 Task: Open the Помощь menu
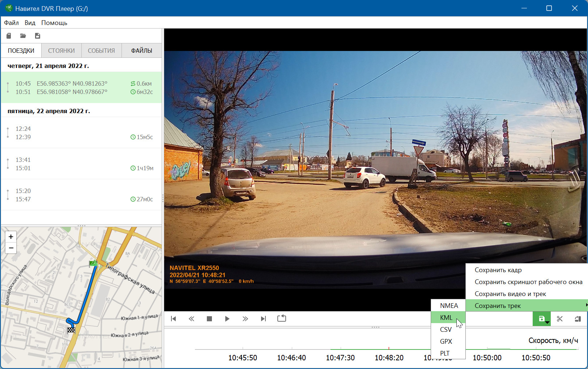tap(54, 23)
